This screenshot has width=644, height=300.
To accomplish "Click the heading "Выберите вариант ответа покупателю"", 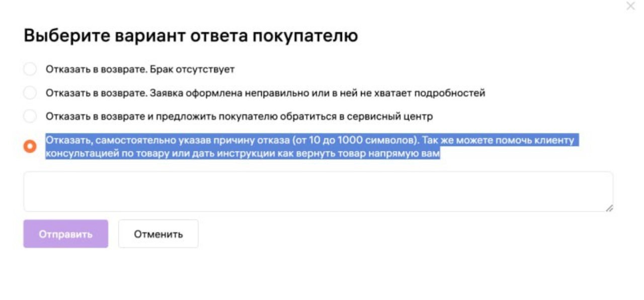I will (191, 36).
